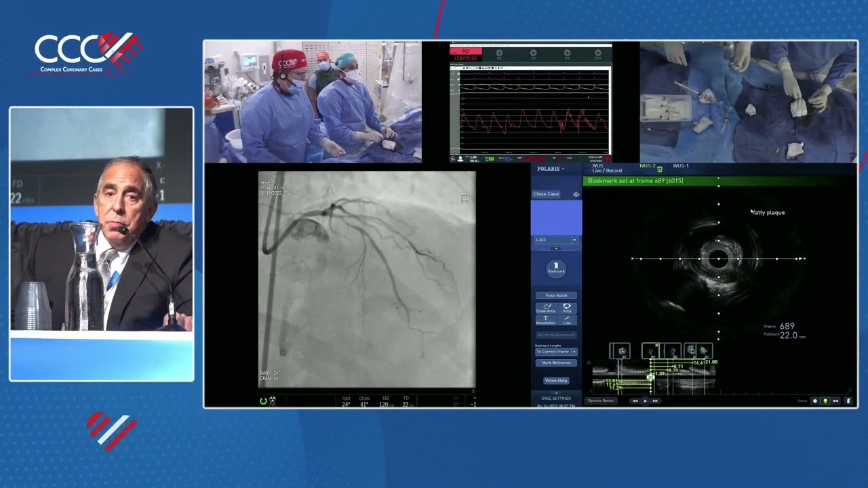Click the green Bookmark set at frame banner
Screen dimensions: 868x488
(x=719, y=181)
